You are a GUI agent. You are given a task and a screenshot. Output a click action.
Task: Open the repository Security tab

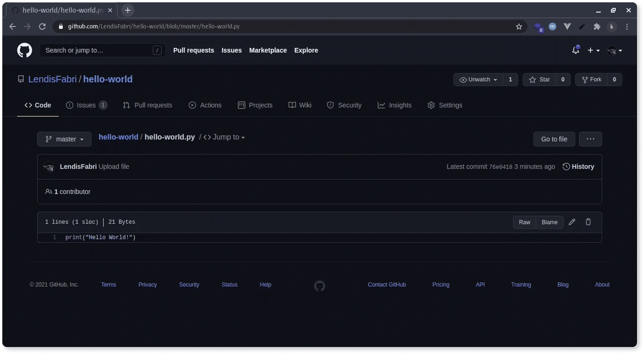[344, 105]
